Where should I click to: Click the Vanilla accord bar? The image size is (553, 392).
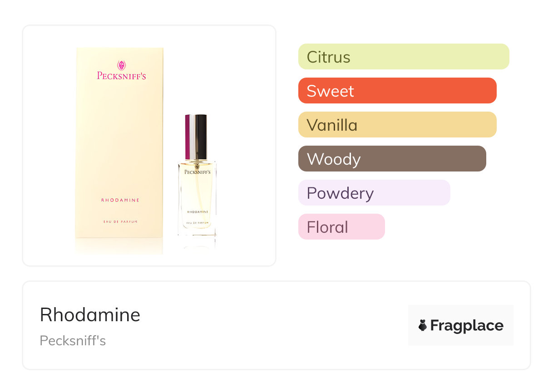point(397,125)
